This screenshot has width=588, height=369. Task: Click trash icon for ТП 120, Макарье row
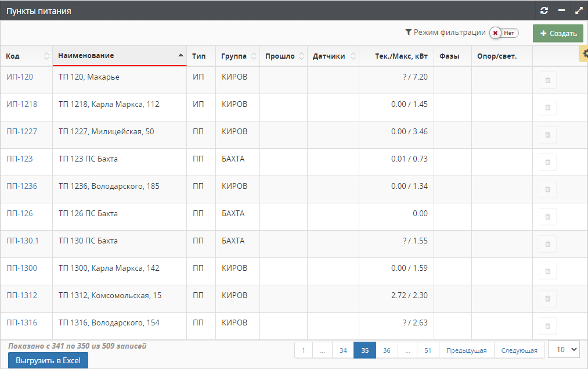(547, 80)
